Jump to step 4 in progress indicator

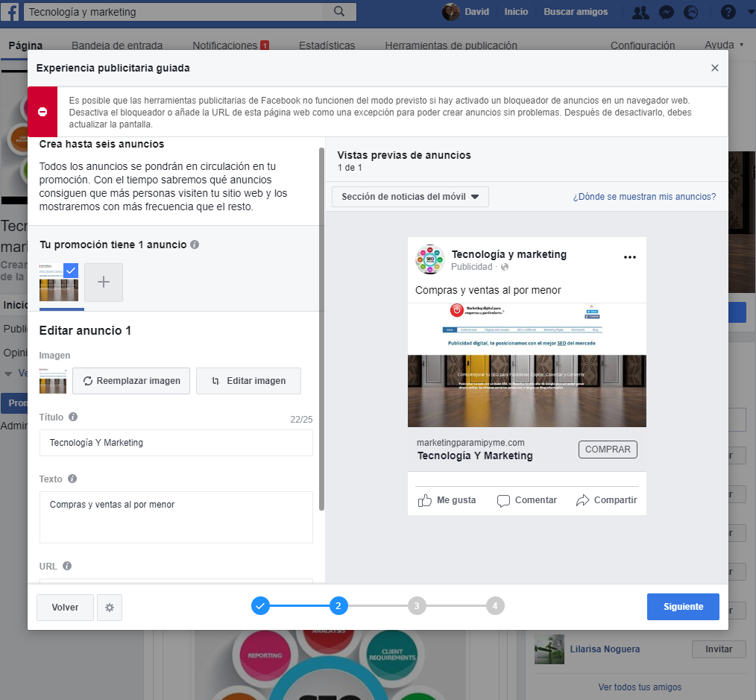pos(495,606)
